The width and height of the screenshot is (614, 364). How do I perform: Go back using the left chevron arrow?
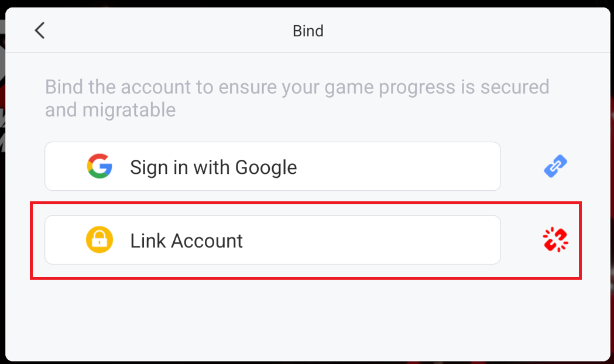click(40, 30)
